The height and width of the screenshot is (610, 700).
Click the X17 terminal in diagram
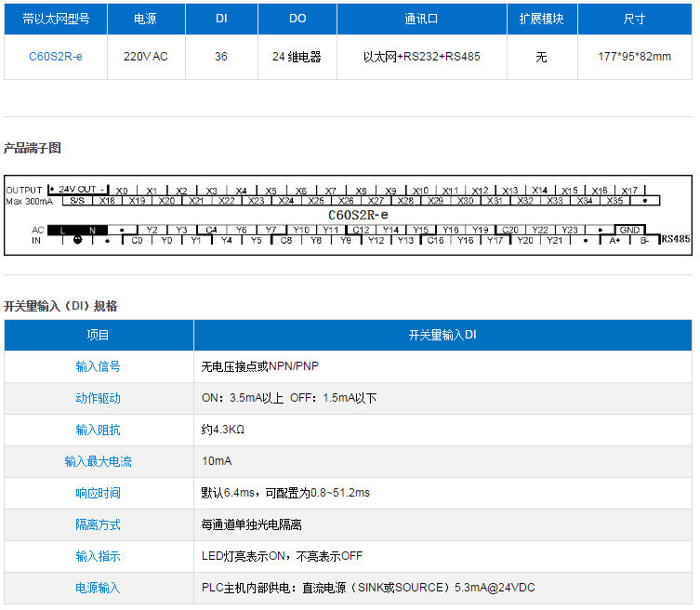[x=629, y=191]
